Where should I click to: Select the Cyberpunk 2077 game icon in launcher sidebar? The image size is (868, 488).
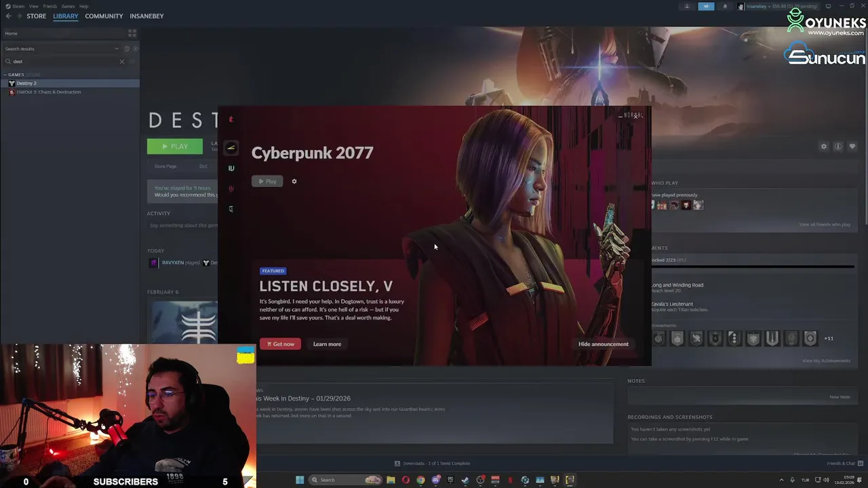(x=231, y=147)
